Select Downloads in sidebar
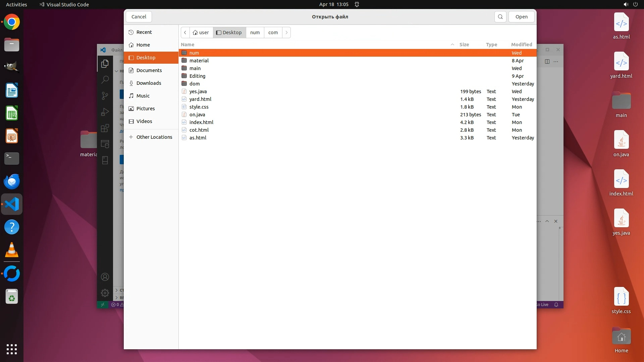Screen dimensions: 644x362 (149, 83)
